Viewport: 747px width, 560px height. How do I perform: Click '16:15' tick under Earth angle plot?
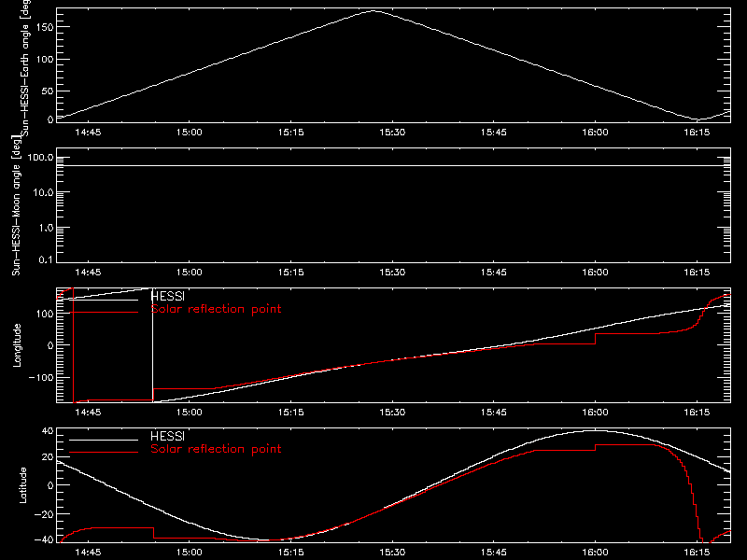(x=697, y=133)
